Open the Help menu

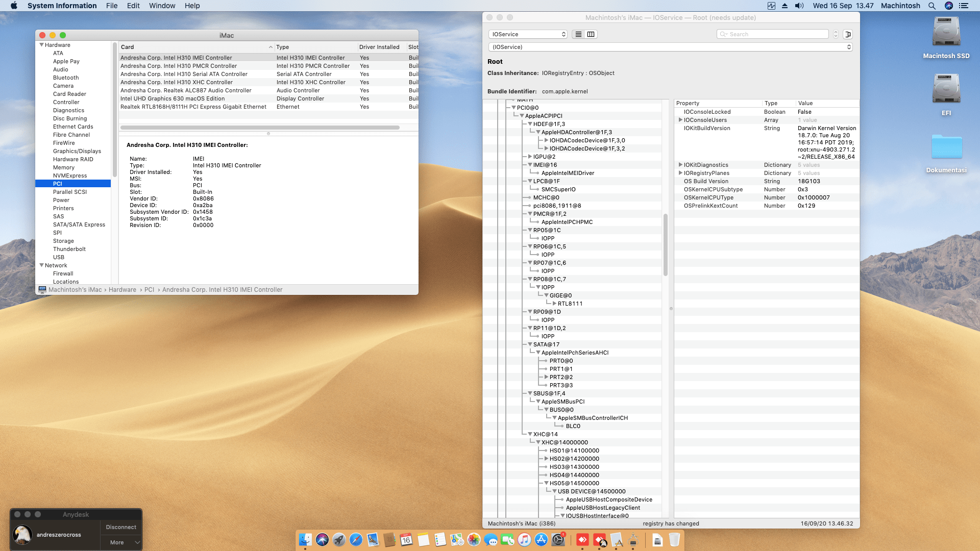point(192,6)
